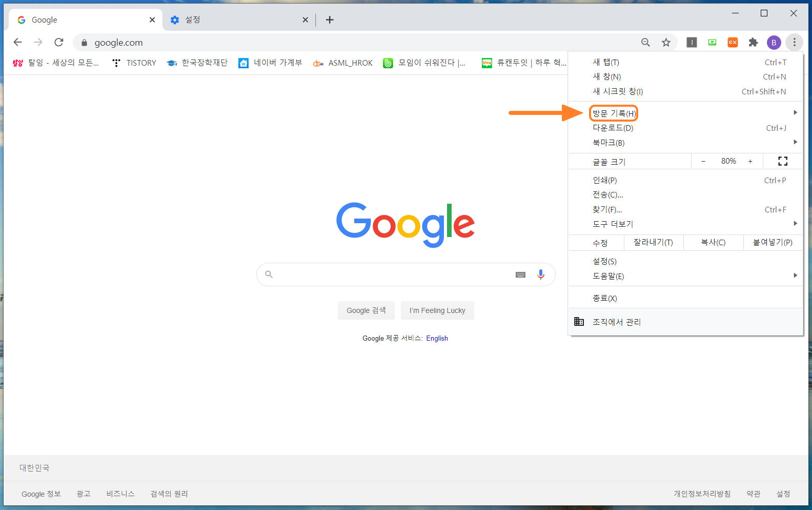
Task: Open the extensions puzzle piece icon
Action: point(753,42)
